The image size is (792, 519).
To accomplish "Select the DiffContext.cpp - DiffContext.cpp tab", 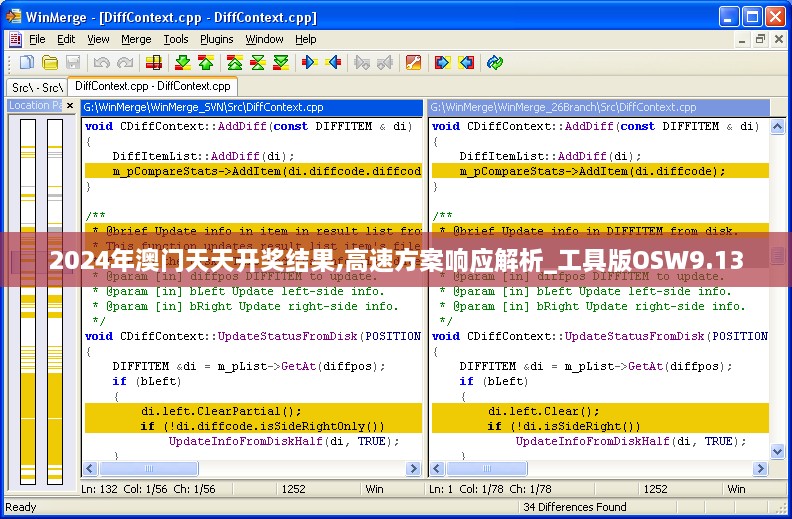I will (x=153, y=86).
